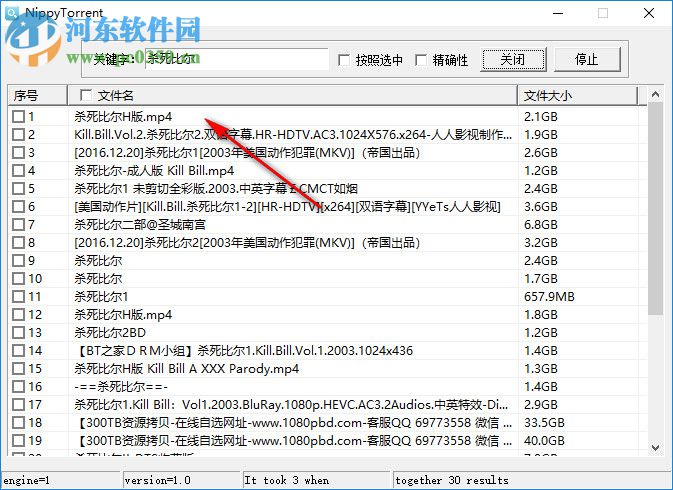
Task: Tick the checkbox for row 12
Action: [x=18, y=315]
